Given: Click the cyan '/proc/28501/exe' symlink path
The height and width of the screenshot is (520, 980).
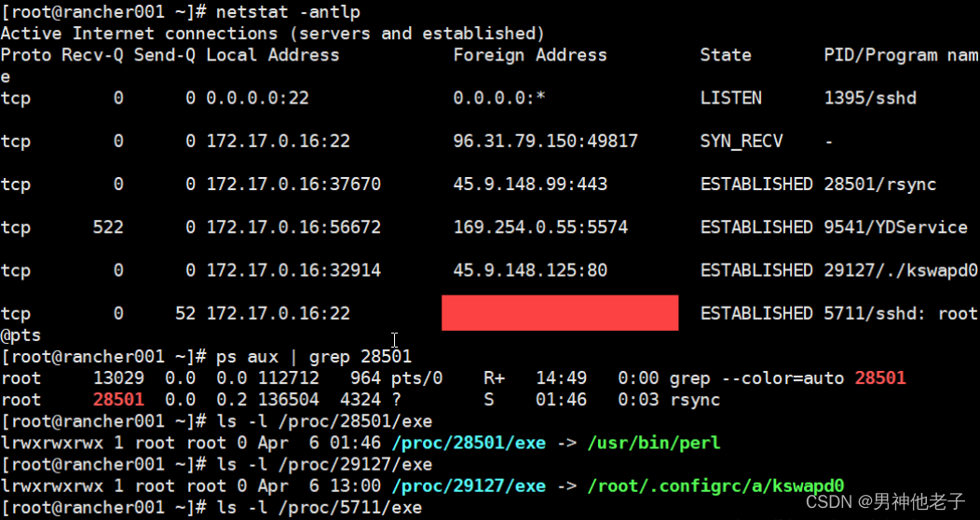Looking at the screenshot, I should 469,444.
